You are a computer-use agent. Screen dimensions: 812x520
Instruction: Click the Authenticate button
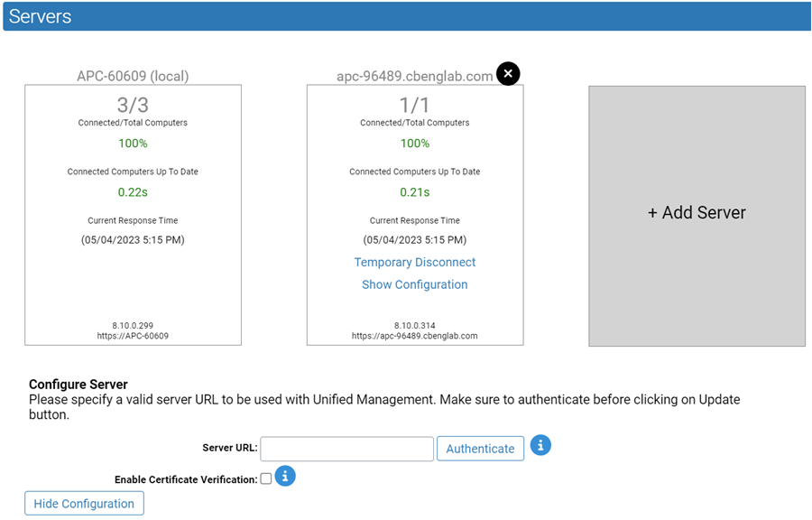[x=480, y=448]
